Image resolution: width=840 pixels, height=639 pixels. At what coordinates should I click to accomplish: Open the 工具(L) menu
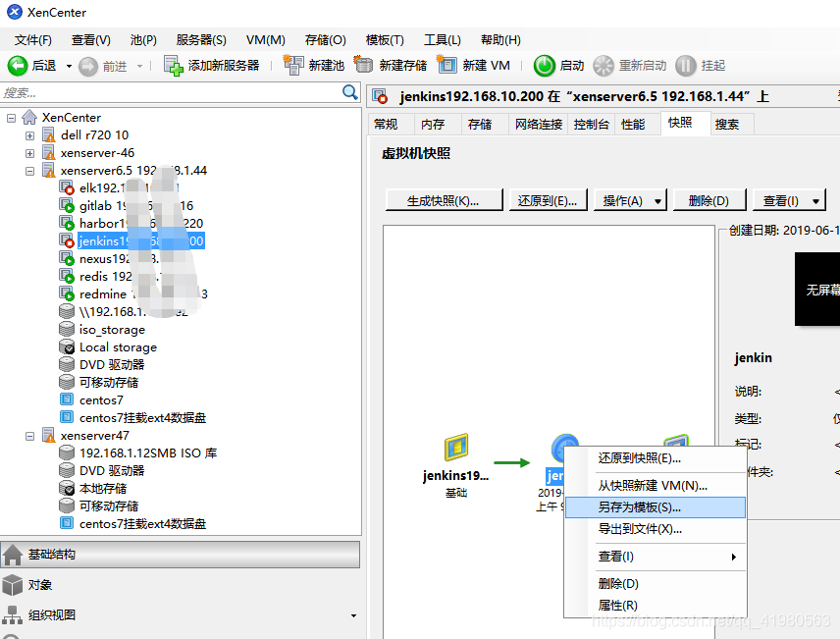442,40
